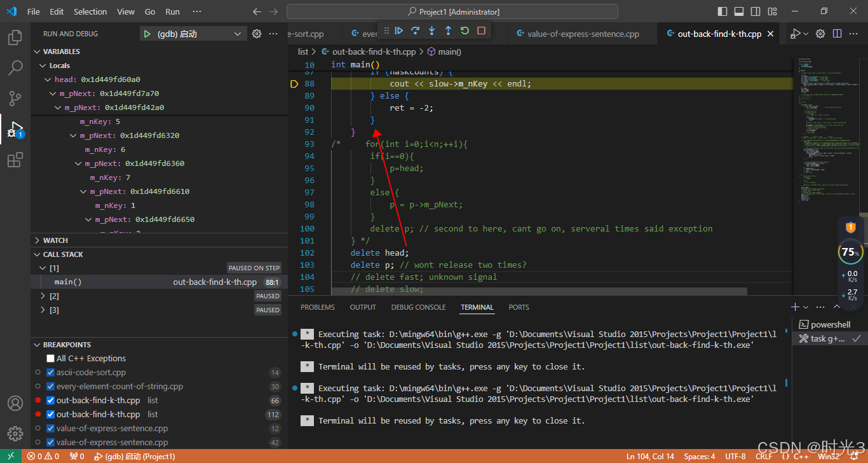This screenshot has width=868, height=463.
Task: Open new terminal with plus icon
Action: (794, 307)
